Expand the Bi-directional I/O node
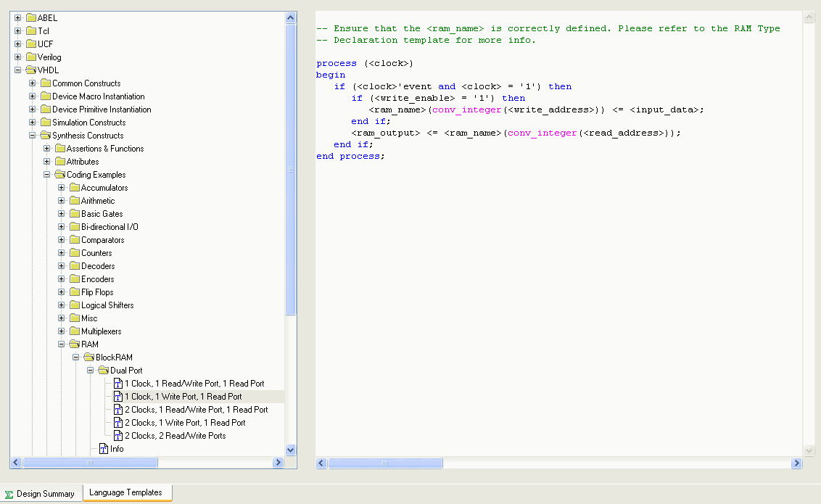The image size is (821, 504). (62, 226)
